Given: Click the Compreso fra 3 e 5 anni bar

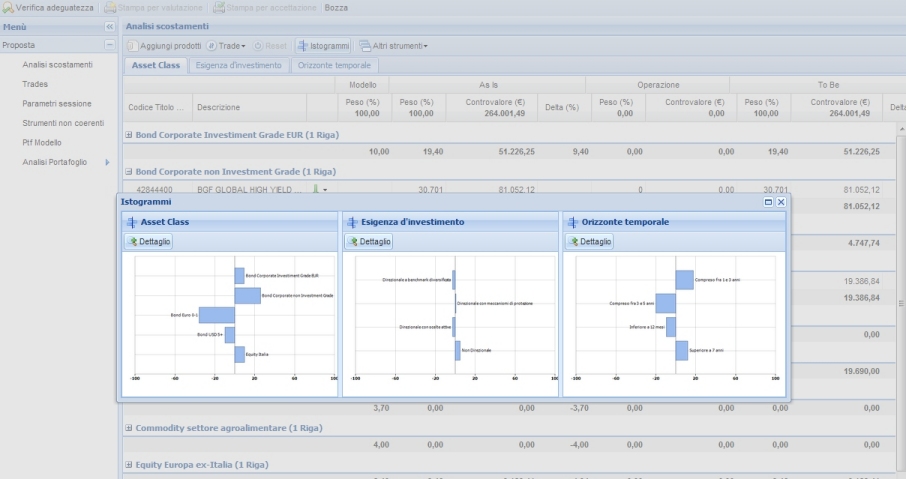Looking at the screenshot, I should tap(666, 303).
